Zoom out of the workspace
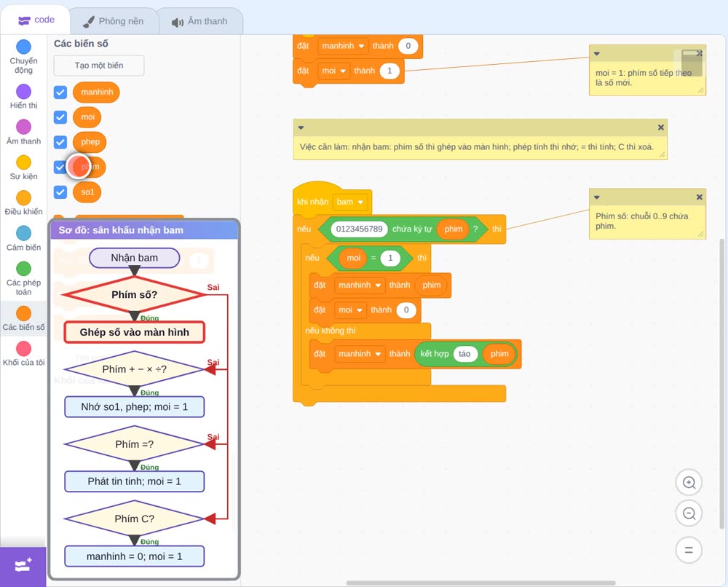 pyautogui.click(x=689, y=513)
